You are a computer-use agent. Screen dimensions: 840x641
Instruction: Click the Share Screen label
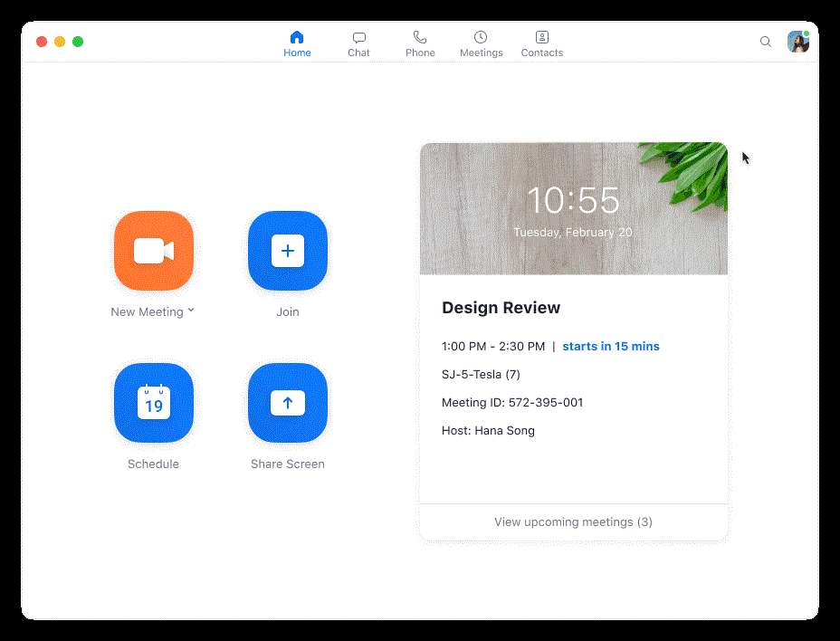(x=288, y=464)
